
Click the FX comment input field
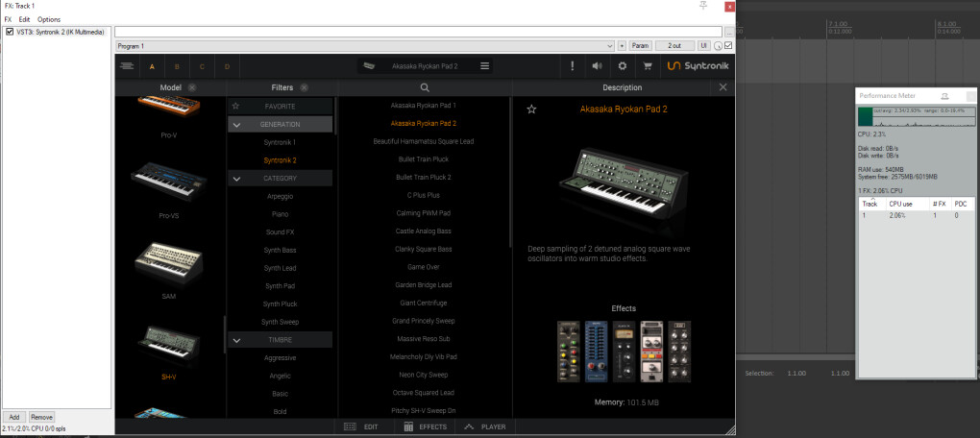tap(419, 32)
